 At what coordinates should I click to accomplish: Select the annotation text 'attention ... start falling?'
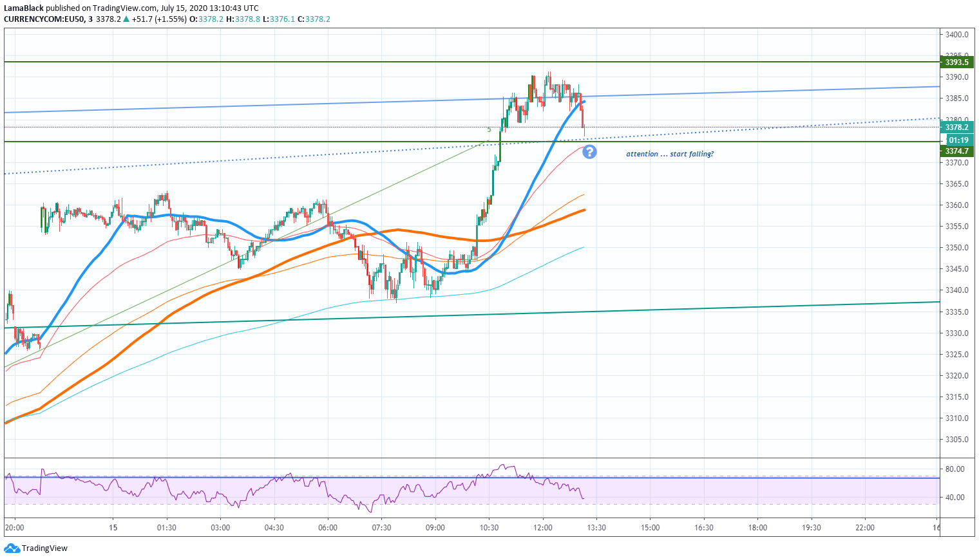(x=670, y=154)
